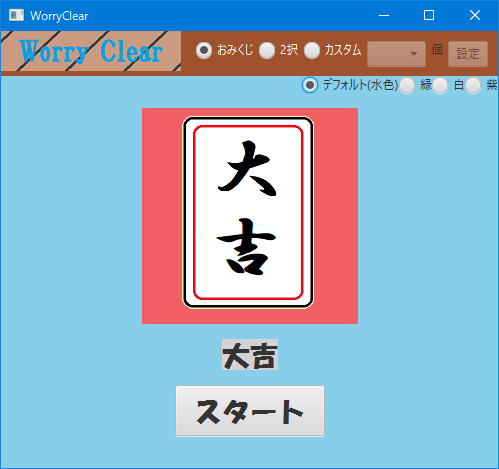
Task: Choose the カスタム mode radio button
Action: tap(312, 51)
